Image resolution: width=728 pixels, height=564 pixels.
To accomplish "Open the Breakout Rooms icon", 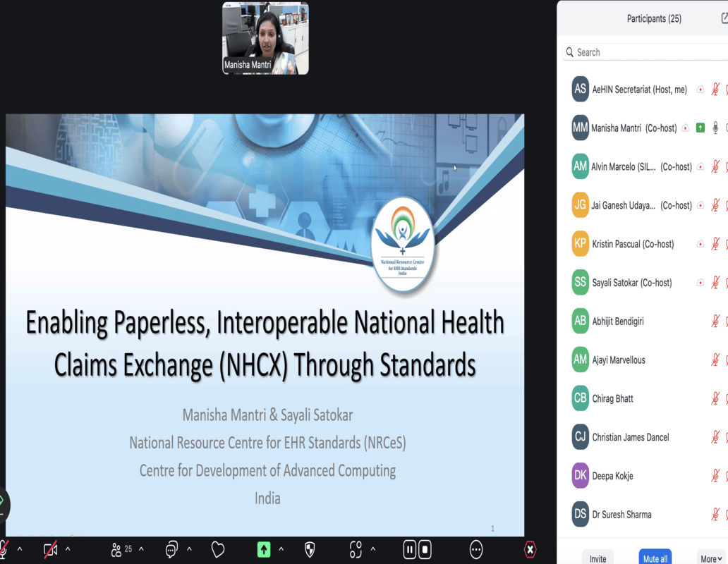I will point(356,549).
